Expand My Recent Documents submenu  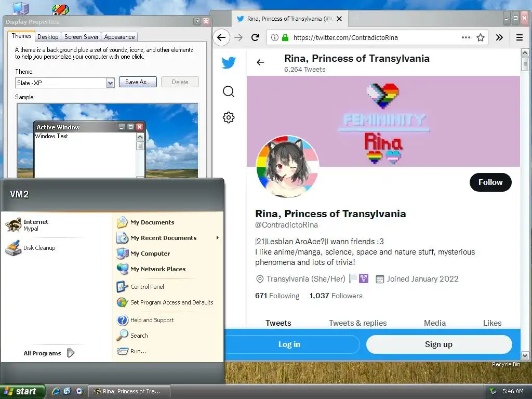coord(169,238)
